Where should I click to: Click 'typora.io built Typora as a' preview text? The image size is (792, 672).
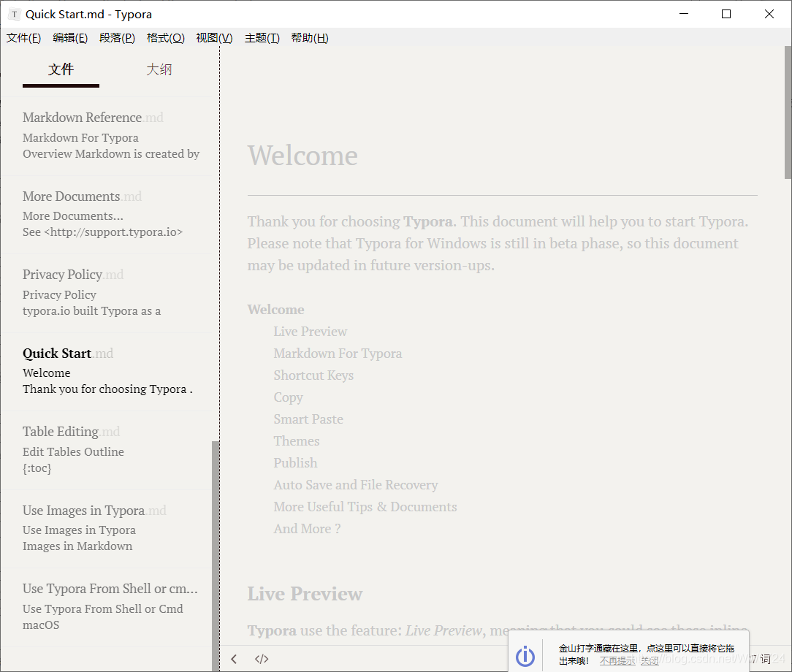click(x=91, y=311)
